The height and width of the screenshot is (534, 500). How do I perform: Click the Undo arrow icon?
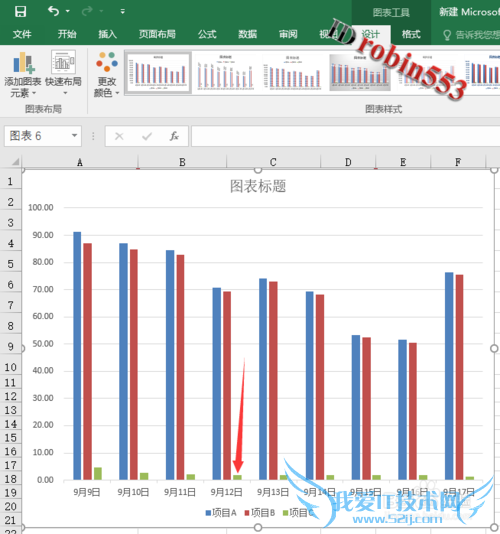(53, 12)
